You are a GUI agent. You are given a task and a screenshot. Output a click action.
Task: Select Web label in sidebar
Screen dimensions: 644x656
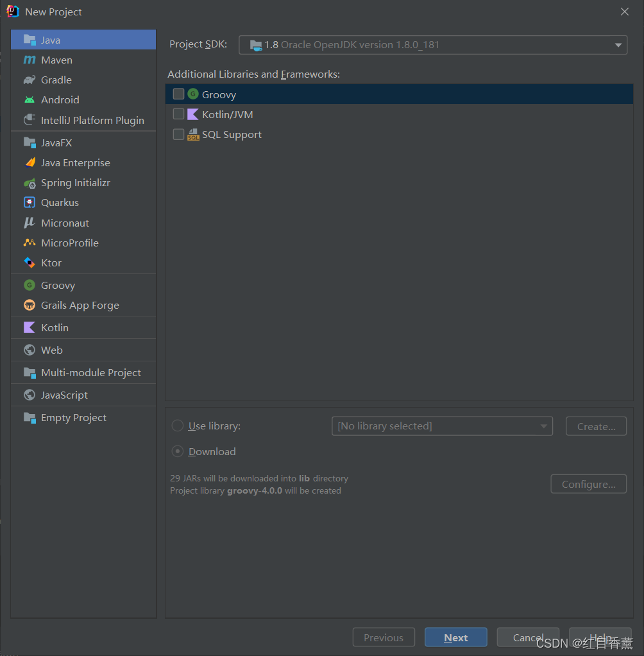pyautogui.click(x=52, y=350)
